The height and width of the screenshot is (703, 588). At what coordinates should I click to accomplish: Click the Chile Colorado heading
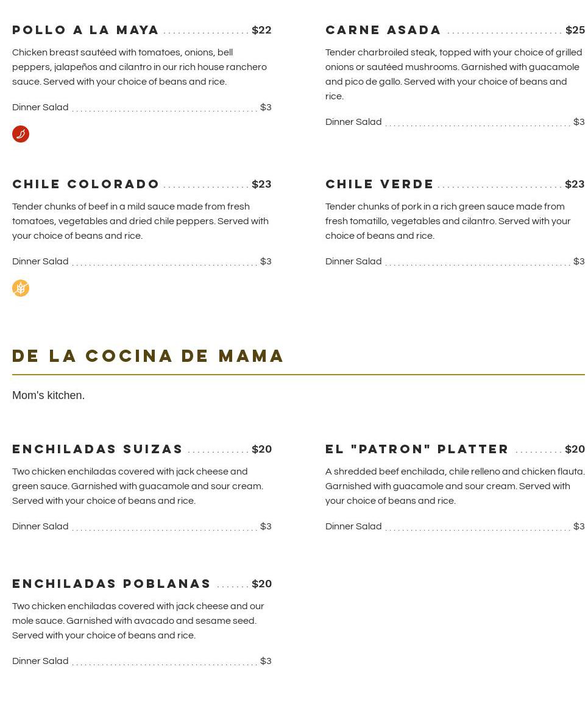[x=86, y=184]
